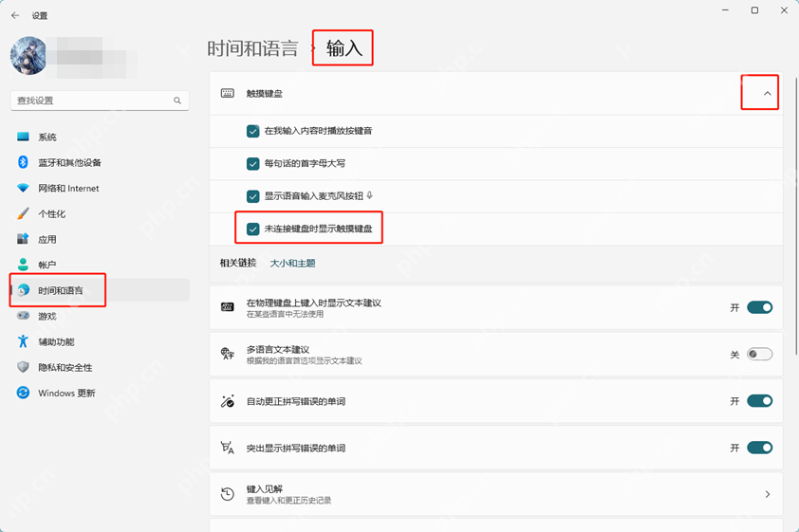
Task: Uncheck 显示语音输入麦克风按钮
Action: pos(252,196)
